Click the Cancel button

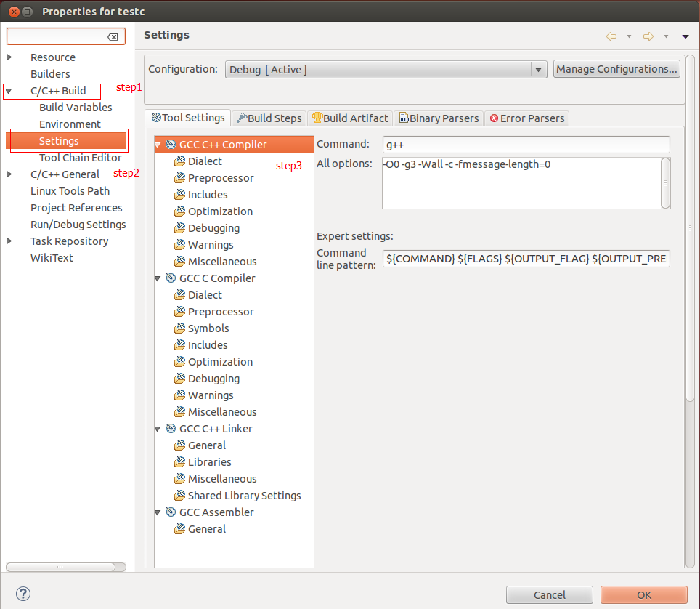[x=550, y=594]
